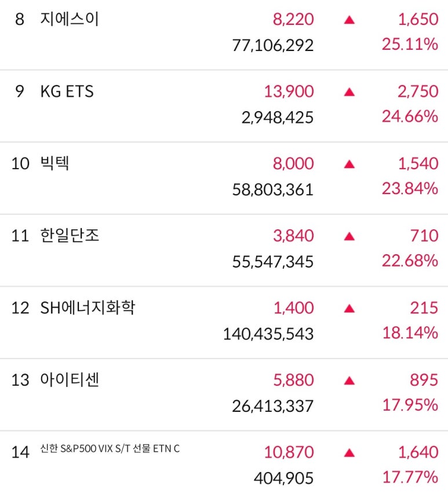Tap the up-arrow in 신한 S&P500 VIX row
Image resolution: width=448 pixels, height=501 pixels.
click(x=349, y=453)
